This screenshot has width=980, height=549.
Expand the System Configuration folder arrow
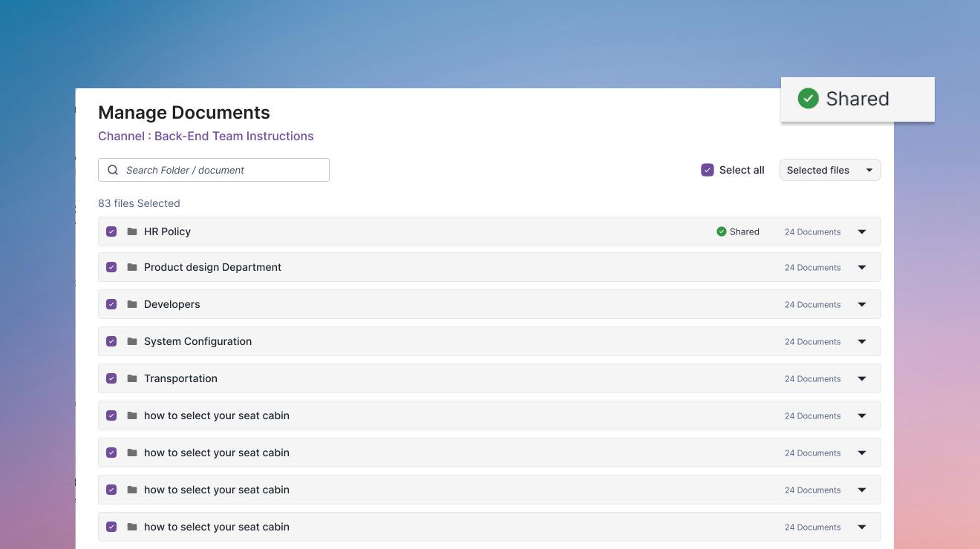click(862, 341)
